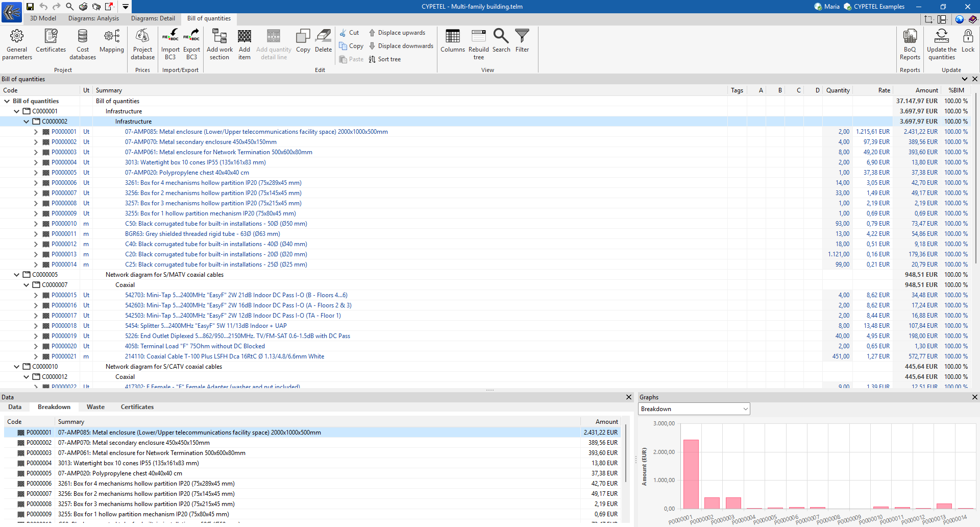Save the project with the floppy disk icon
This screenshot has width=980, height=527.
(30, 7)
